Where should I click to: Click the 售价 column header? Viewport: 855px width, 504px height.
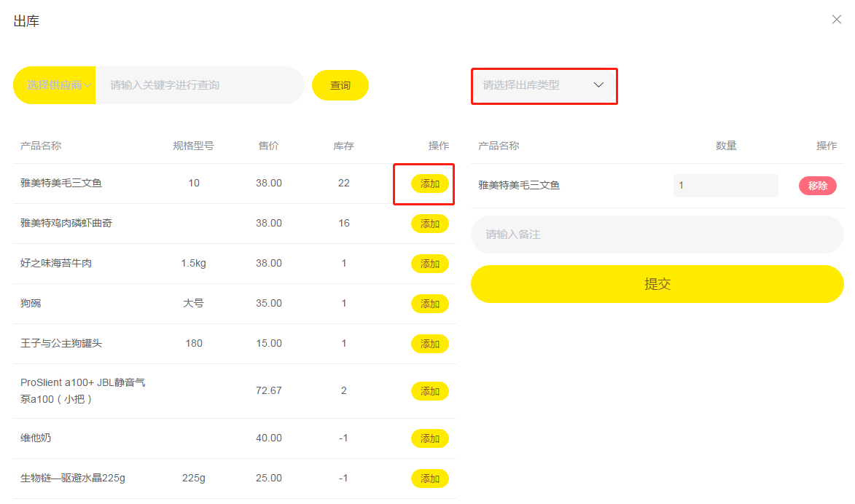[268, 146]
